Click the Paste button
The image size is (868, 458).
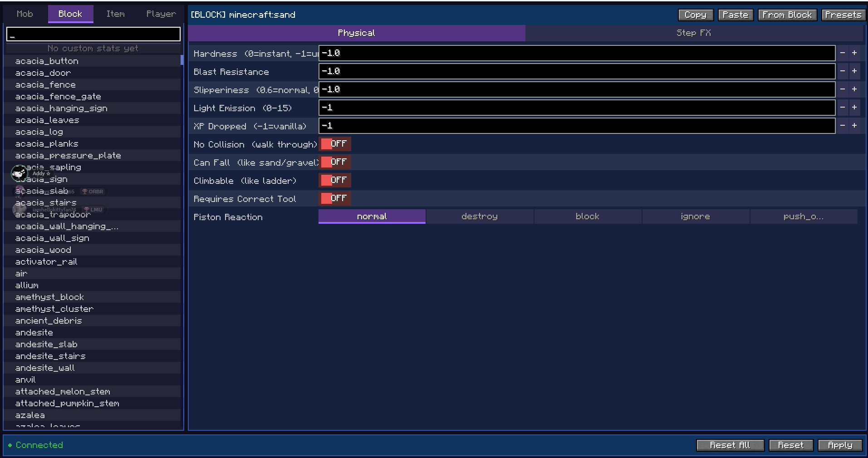tap(736, 15)
